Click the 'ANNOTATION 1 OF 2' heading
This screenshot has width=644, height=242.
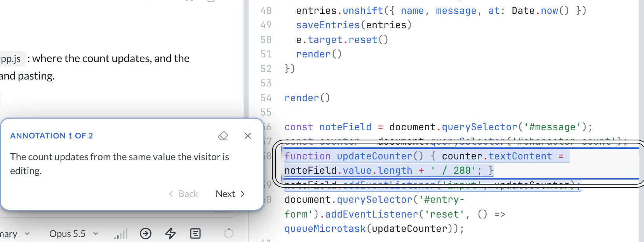(52, 136)
